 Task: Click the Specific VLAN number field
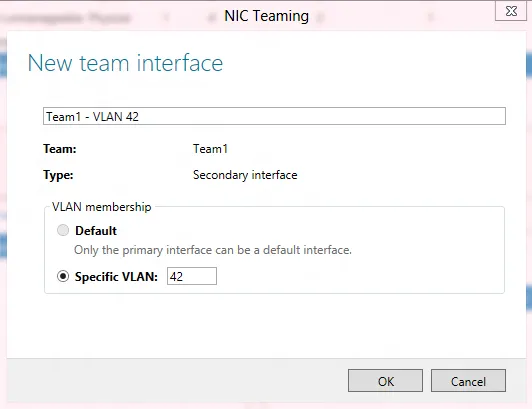tap(192, 276)
